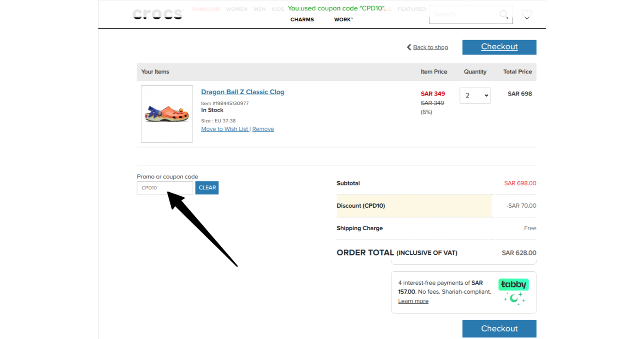Click the red item price SAR 349
The height and width of the screenshot is (339, 644).
[433, 94]
